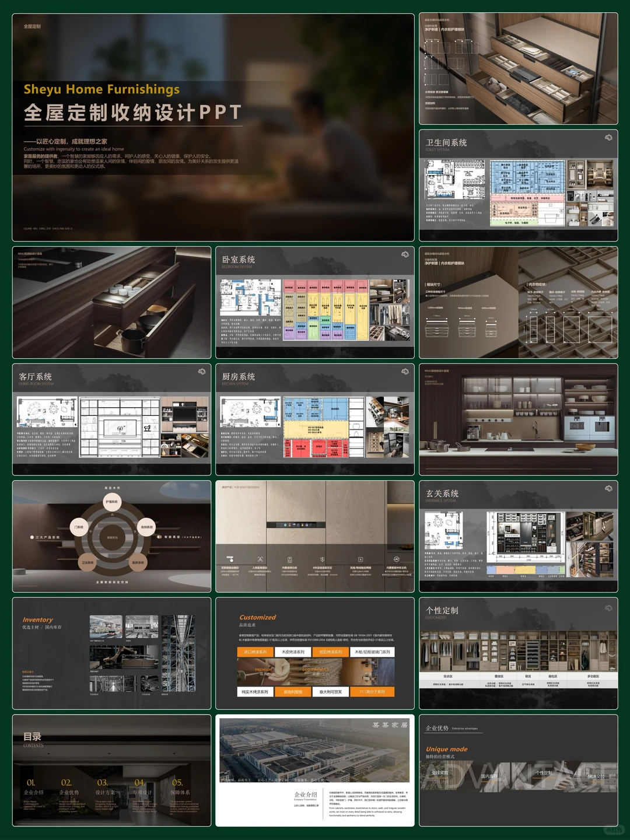This screenshot has height=840, width=630.
Task: Open the 全屋定制收纳设计PPT cover slide
Action: [213, 127]
